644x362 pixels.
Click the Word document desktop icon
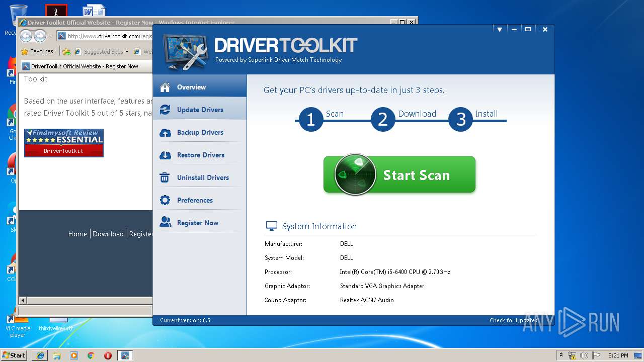tap(94, 11)
